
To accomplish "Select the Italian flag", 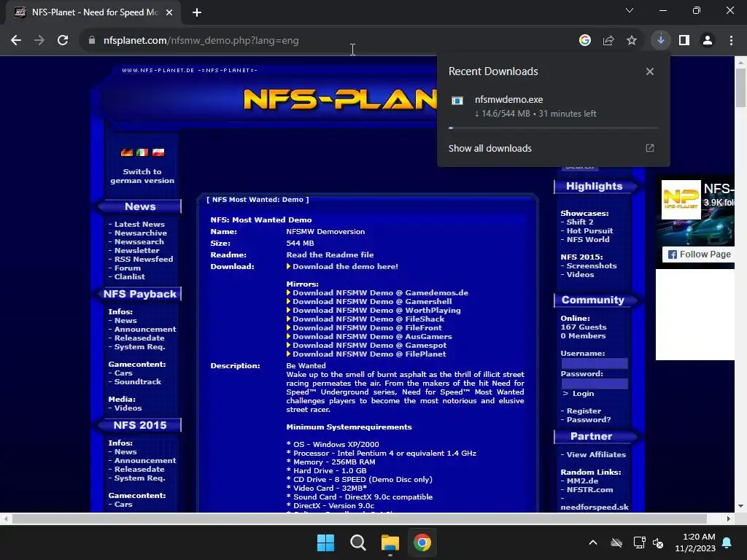I will point(142,152).
